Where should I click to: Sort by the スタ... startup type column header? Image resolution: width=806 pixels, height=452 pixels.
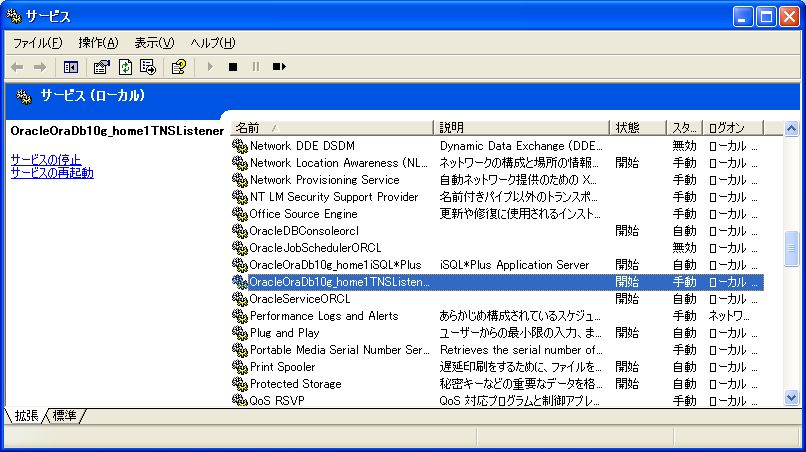pos(685,128)
